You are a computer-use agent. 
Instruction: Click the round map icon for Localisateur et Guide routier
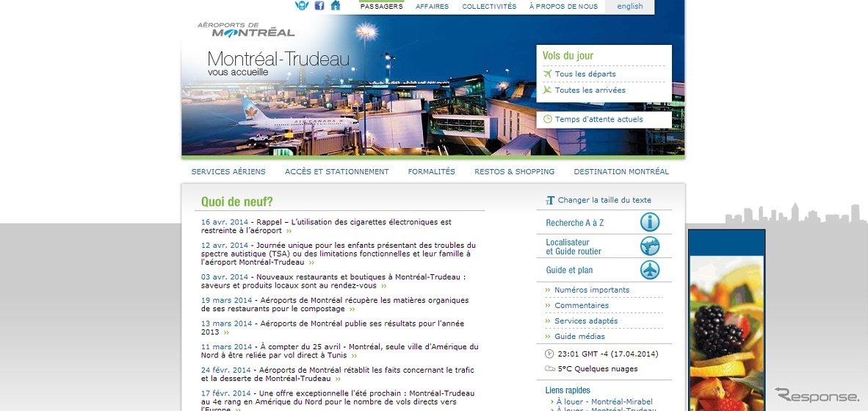coord(650,246)
